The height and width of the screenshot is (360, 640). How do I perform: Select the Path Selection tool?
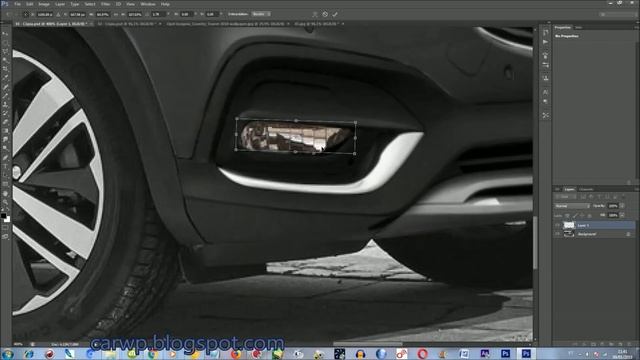pos(6,175)
